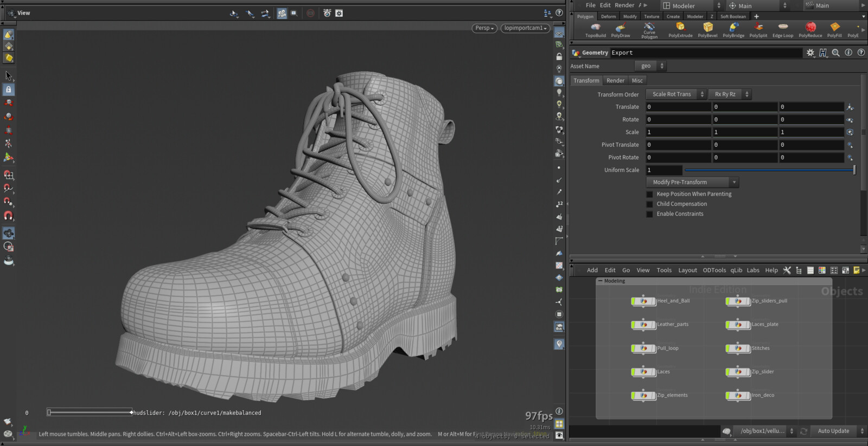This screenshot has height=446, width=868.
Task: Select the Edge Loop tool
Action: pos(783,30)
